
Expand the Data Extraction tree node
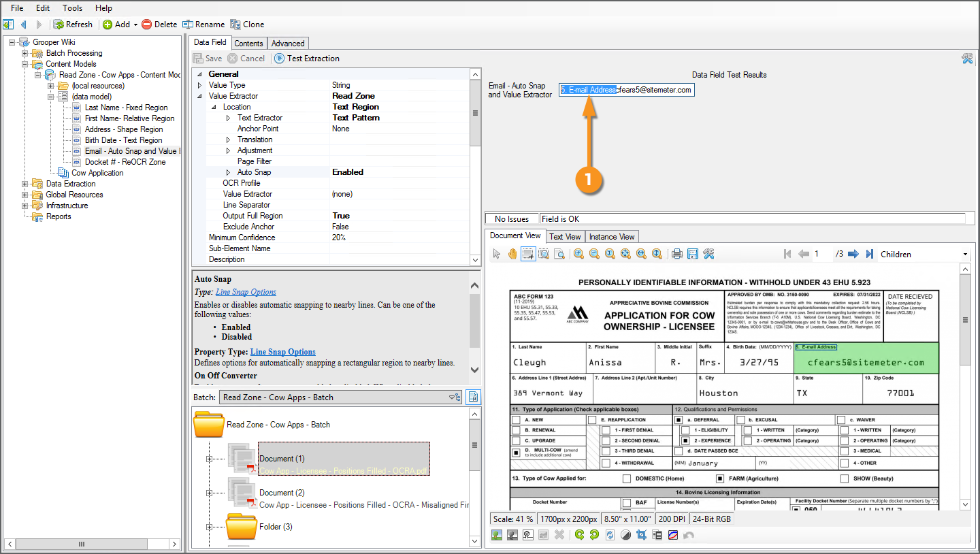[25, 184]
